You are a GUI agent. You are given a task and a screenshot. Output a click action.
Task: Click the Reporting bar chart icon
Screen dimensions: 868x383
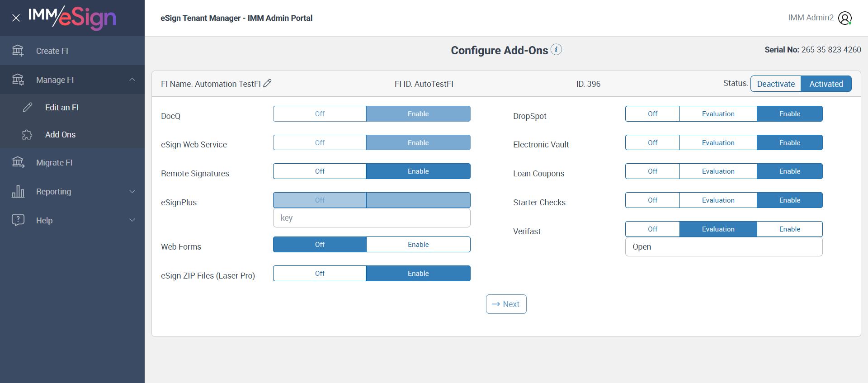click(18, 191)
